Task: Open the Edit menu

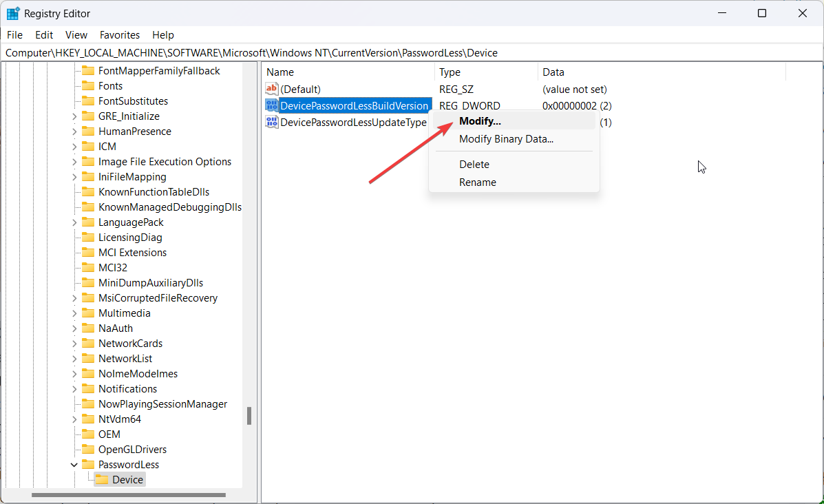Action: pyautogui.click(x=44, y=34)
